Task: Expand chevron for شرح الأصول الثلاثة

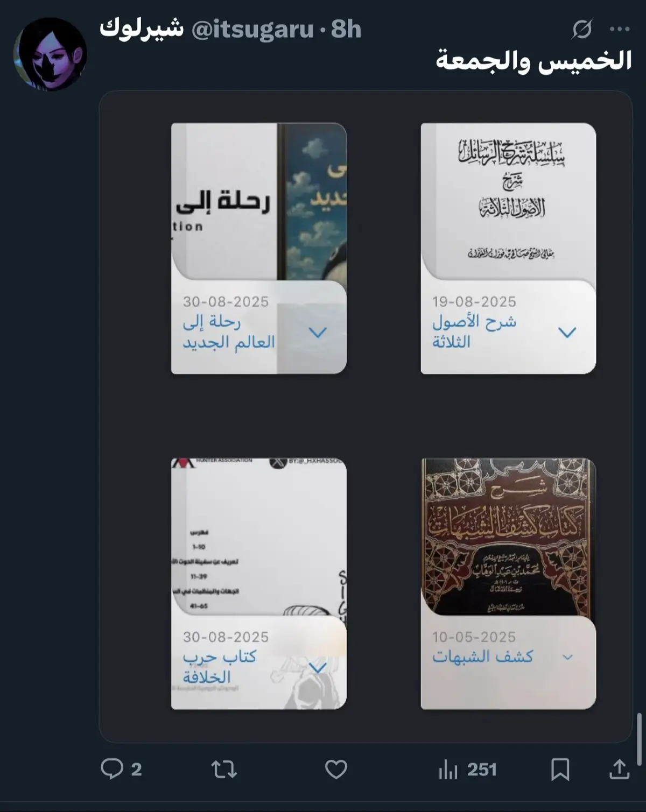Action: coord(567,332)
